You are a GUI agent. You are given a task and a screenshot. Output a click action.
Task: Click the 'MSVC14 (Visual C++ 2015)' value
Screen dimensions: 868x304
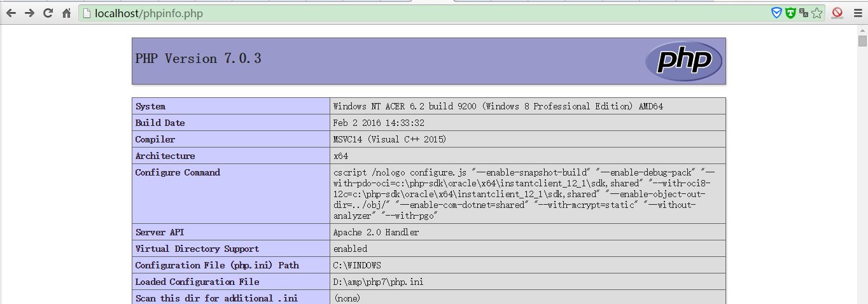click(x=389, y=139)
